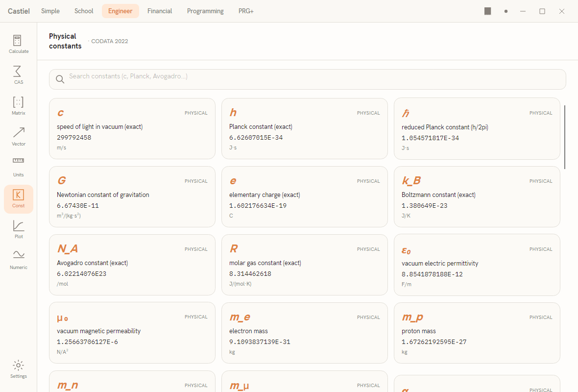This screenshot has width=578, height=392.
Task: Click the J/K unit label
Action: tap(406, 216)
